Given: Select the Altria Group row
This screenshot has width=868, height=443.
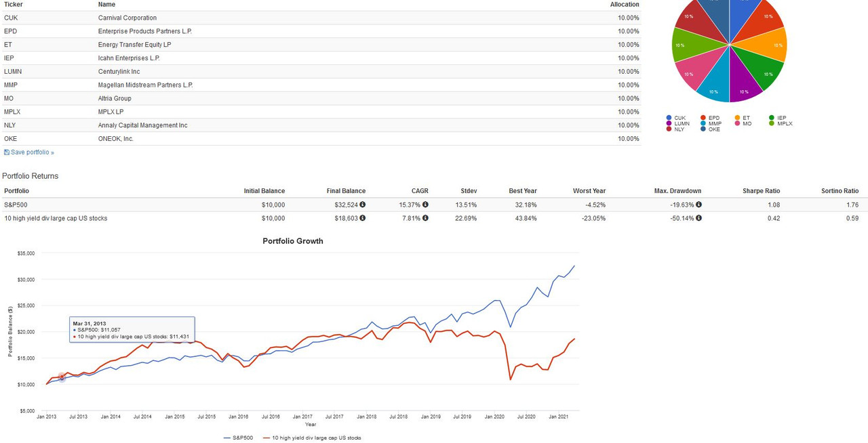Looking at the screenshot, I should [x=321, y=98].
